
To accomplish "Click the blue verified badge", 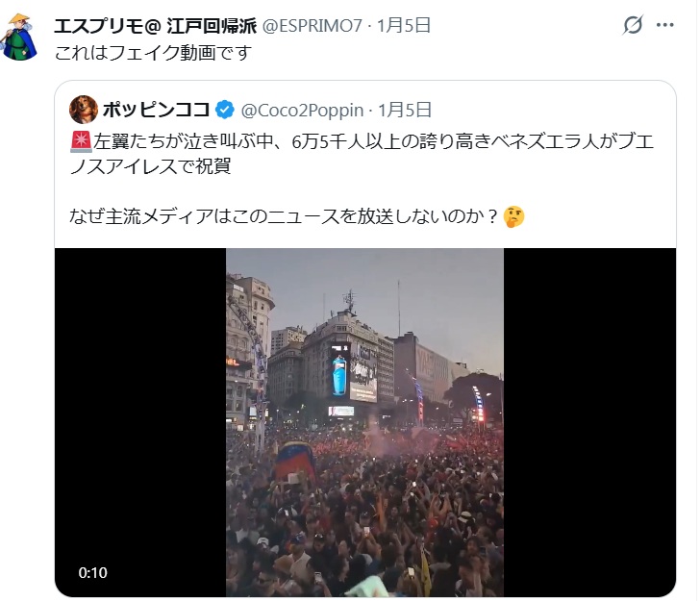I will [x=225, y=110].
